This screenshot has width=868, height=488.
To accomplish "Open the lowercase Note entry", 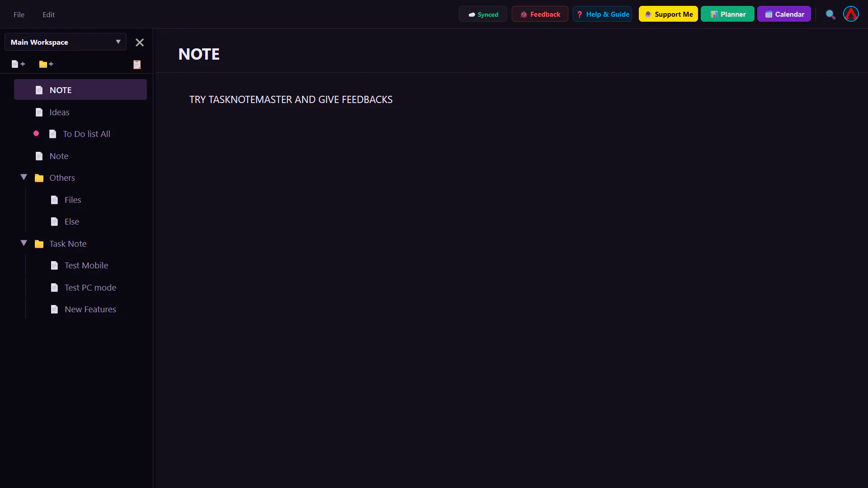I will (80, 156).
